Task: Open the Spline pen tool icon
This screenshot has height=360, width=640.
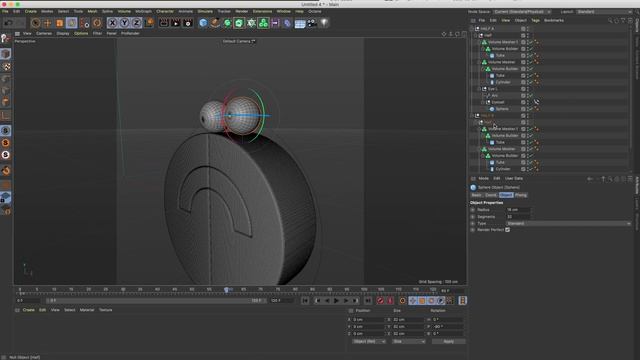Action: coord(215,23)
